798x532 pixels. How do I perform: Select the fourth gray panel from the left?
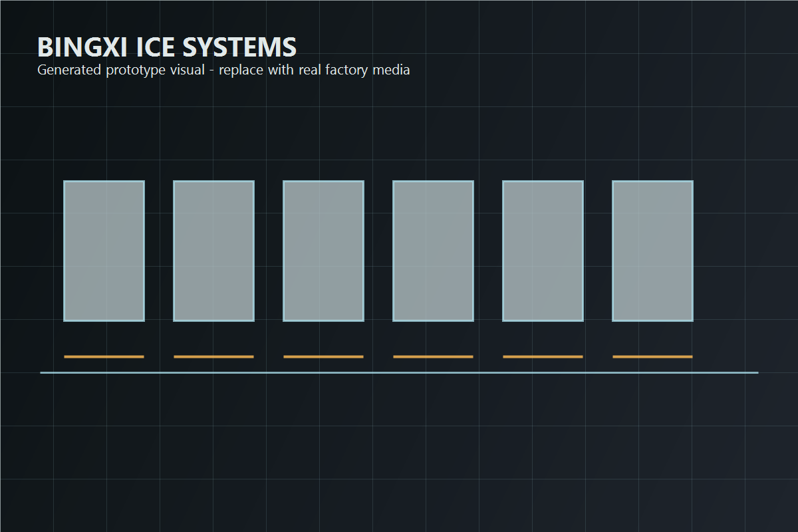[433, 251]
